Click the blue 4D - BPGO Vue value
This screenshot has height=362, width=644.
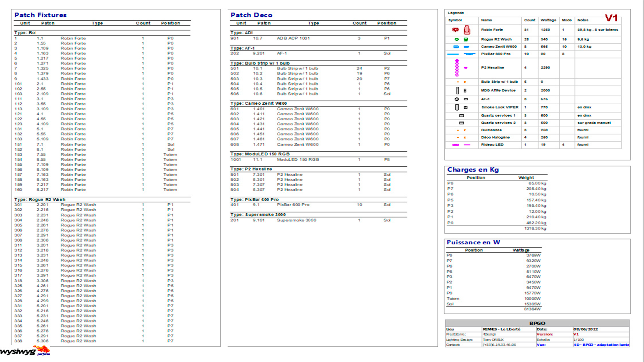pyautogui.click(x=601, y=345)
